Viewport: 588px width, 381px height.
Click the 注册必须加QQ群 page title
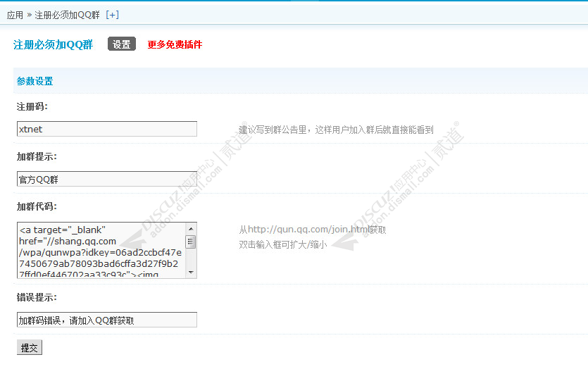pyautogui.click(x=54, y=44)
